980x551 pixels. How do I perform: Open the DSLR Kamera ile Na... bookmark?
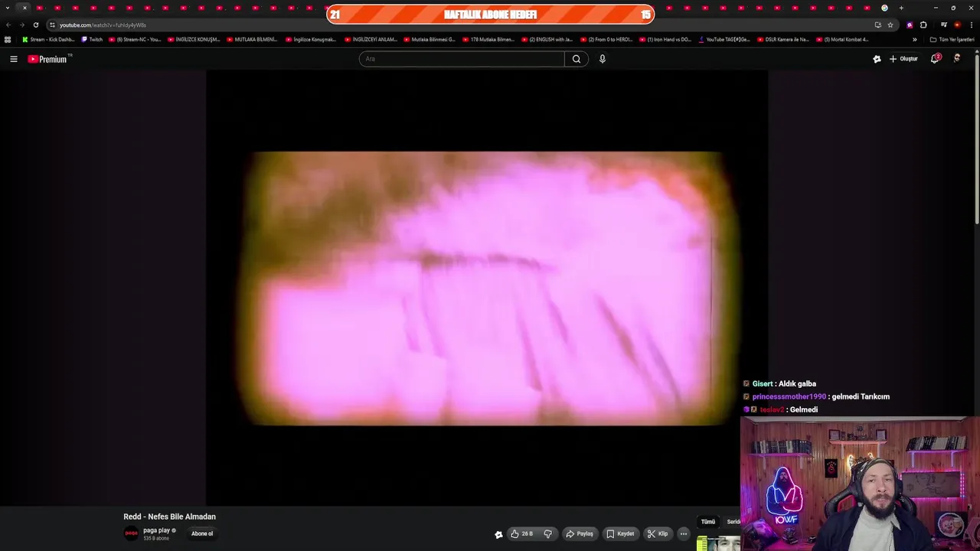click(782, 39)
